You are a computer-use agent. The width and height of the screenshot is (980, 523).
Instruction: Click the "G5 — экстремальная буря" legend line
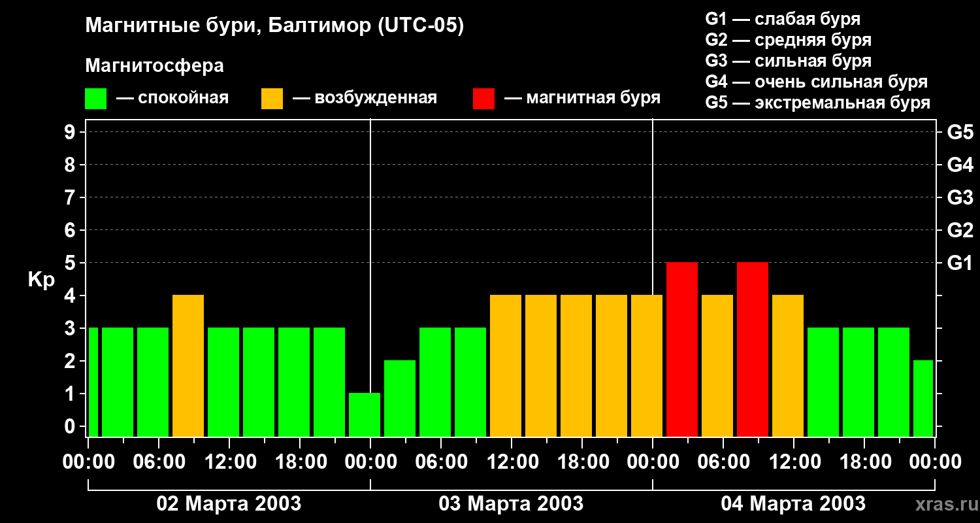click(818, 103)
